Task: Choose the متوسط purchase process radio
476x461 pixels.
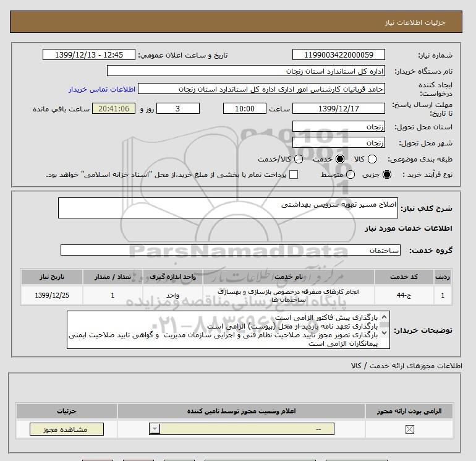Action: click(x=351, y=174)
